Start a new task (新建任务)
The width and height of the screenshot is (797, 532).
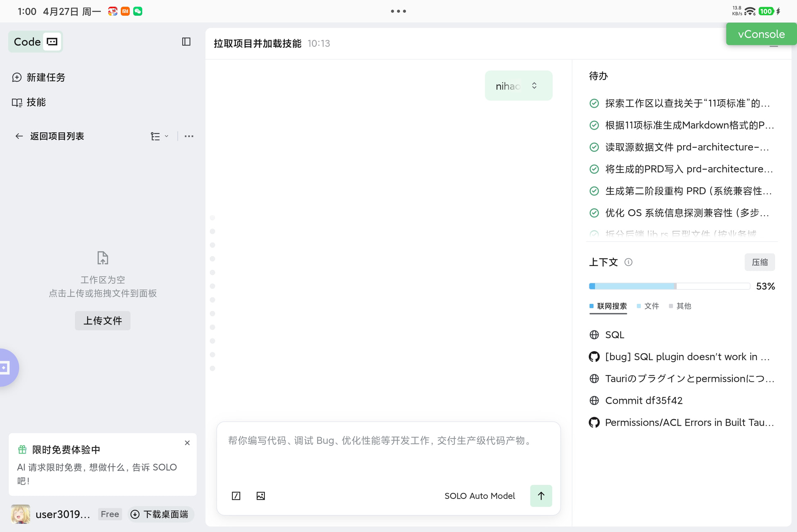point(39,77)
